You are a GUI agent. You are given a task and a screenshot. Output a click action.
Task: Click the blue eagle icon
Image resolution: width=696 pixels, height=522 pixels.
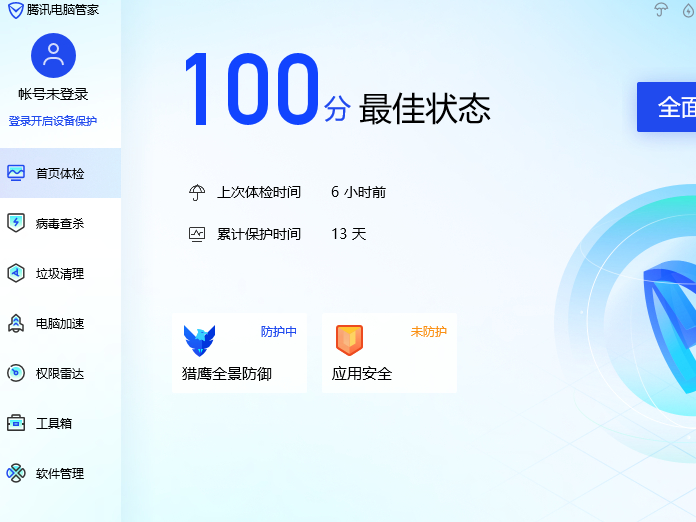(x=199, y=340)
